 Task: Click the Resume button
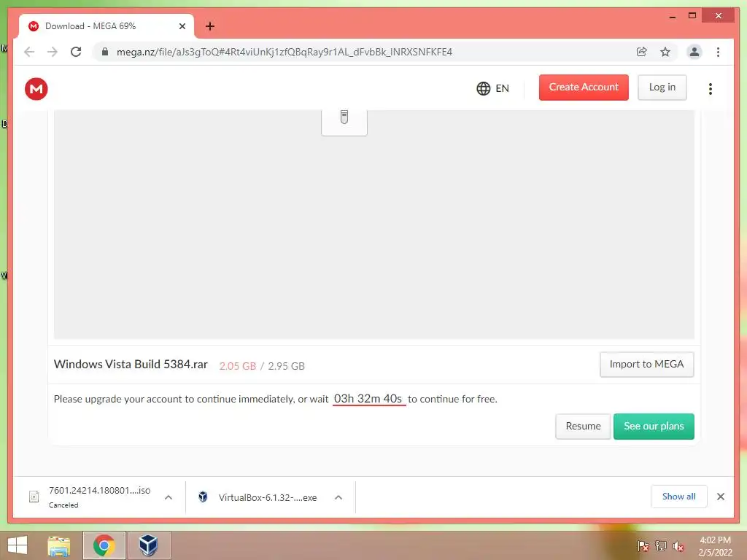[583, 426]
